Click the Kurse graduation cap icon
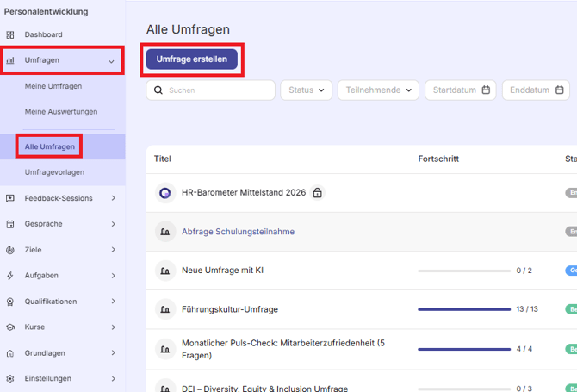Screen dimensions: 577x392 click(10, 327)
